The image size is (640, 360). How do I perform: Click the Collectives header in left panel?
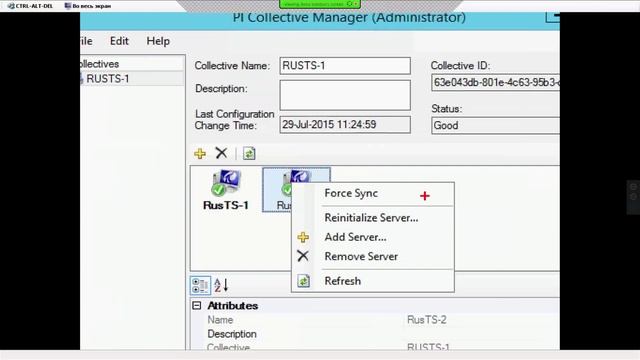132,64
